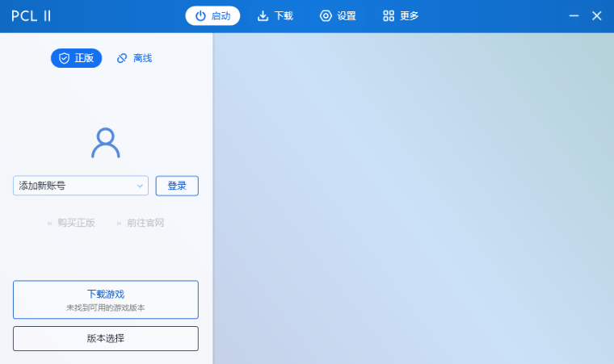
Task: Click the chain link icon beside 离线
Action: 122,58
